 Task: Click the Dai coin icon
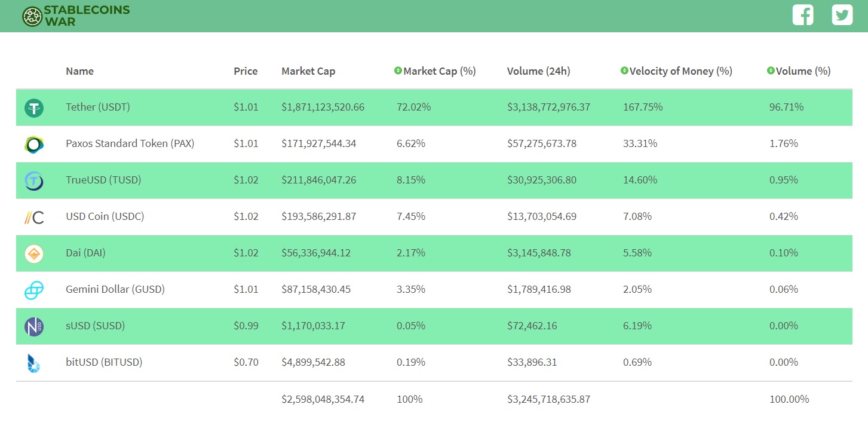click(34, 253)
